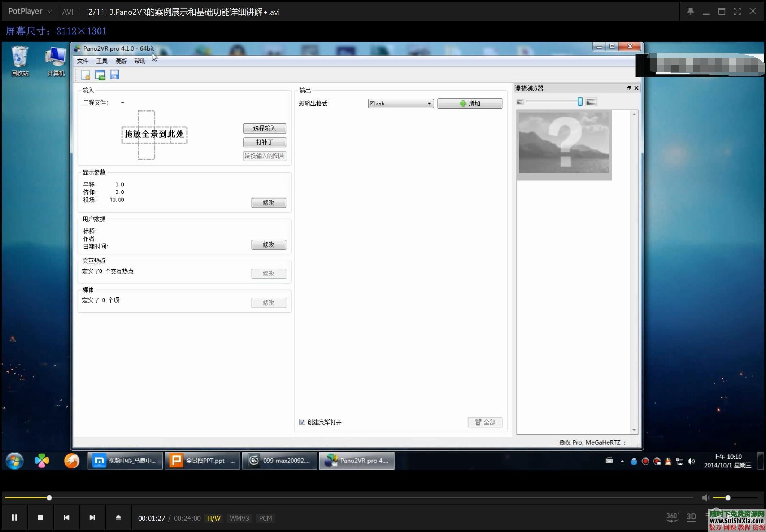Click the red screen recorder tray icon

[x=645, y=461]
